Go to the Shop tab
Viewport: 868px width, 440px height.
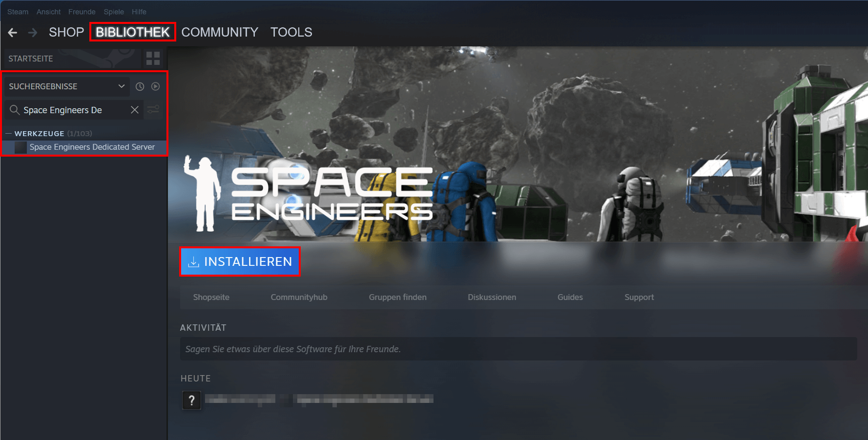[66, 32]
